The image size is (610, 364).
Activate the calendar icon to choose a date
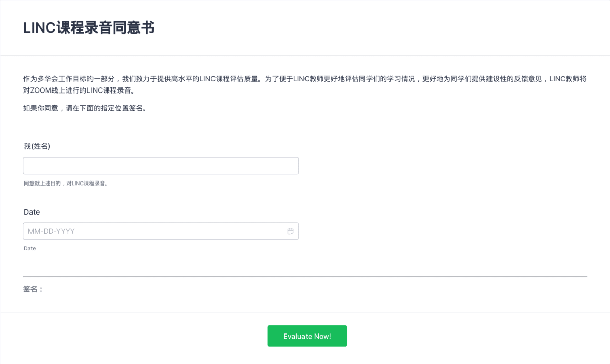(x=290, y=231)
